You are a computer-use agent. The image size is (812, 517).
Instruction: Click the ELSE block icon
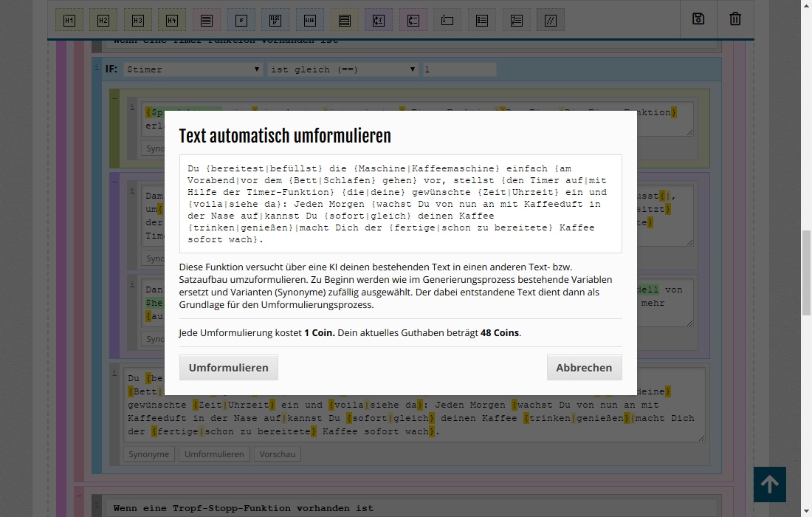310,21
